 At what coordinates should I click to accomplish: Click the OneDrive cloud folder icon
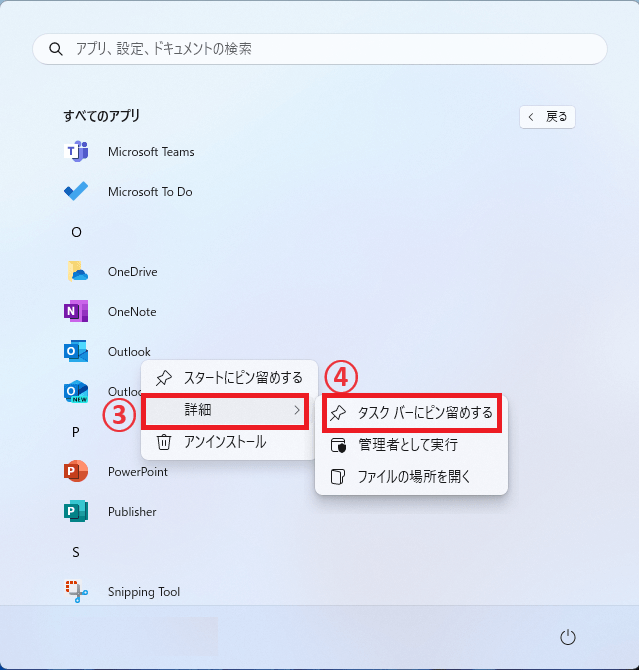pyautogui.click(x=77, y=271)
